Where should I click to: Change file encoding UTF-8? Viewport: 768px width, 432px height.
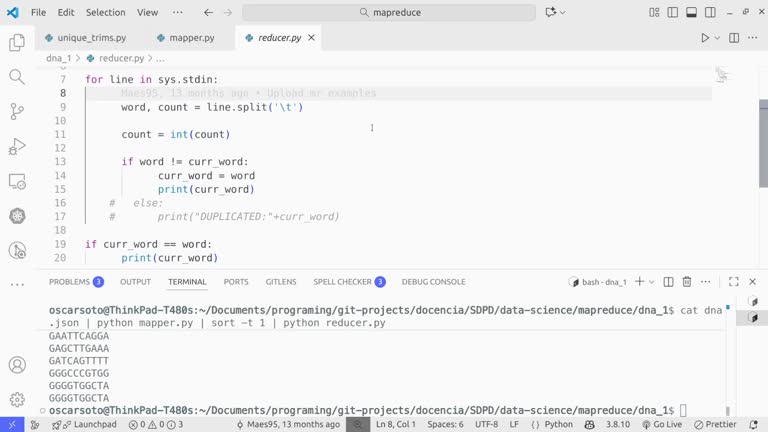(x=486, y=425)
